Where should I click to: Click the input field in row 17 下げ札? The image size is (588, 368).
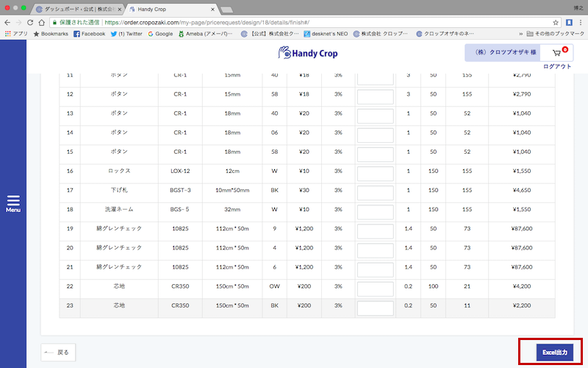tap(376, 193)
